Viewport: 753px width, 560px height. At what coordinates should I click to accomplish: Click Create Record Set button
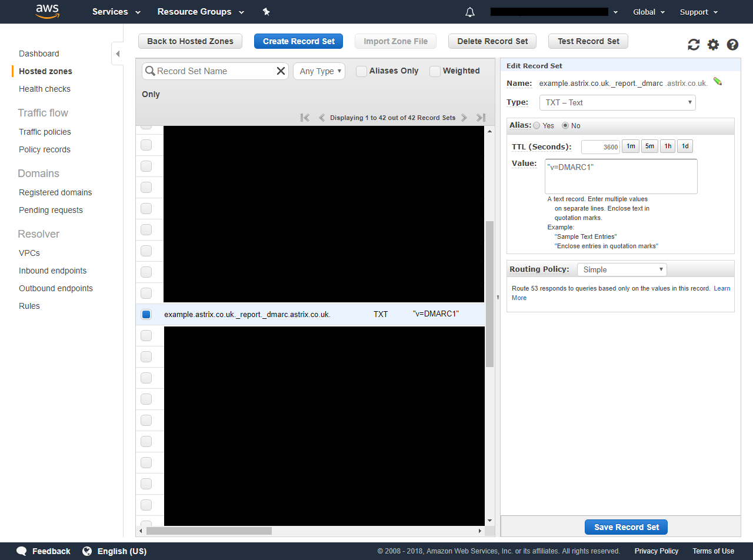tap(298, 41)
